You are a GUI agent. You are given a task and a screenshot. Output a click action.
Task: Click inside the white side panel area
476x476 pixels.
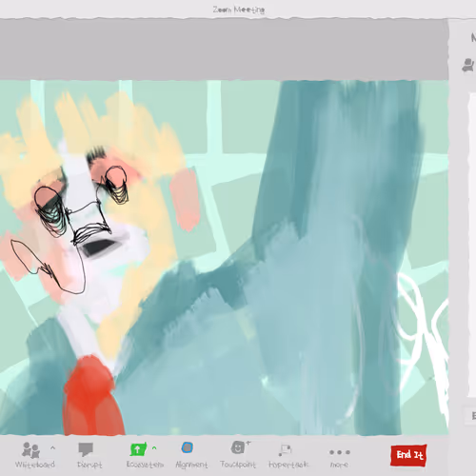(472, 245)
